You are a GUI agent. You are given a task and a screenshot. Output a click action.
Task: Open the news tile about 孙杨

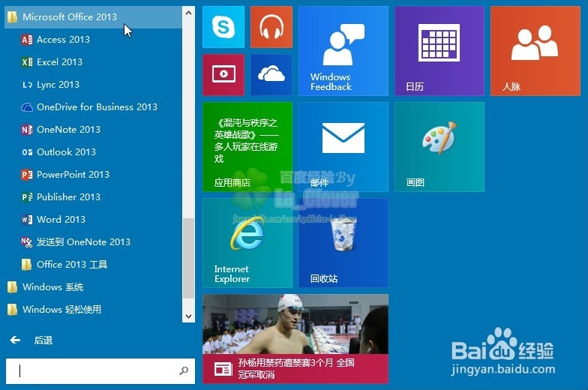pyautogui.click(x=295, y=339)
